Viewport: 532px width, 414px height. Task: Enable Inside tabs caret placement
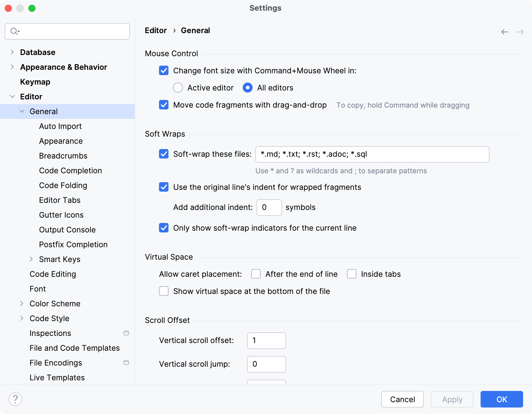352,274
